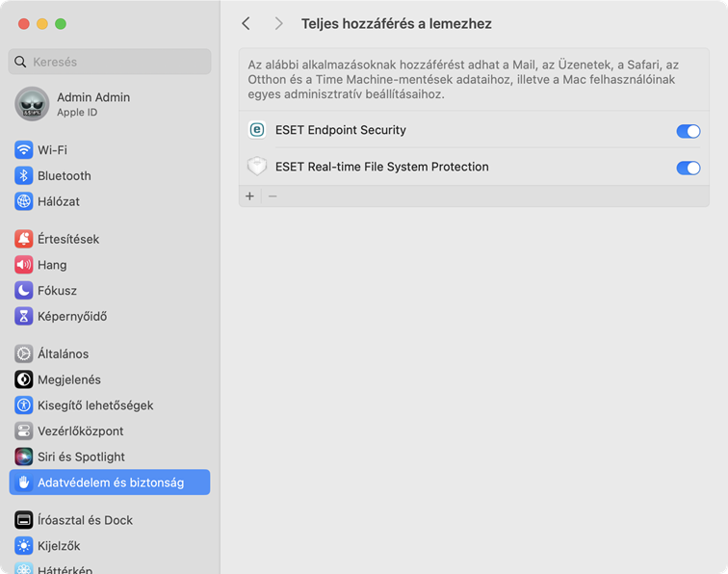This screenshot has width=728, height=574.
Task: Open Megjelenés settings
Action: coord(110,379)
